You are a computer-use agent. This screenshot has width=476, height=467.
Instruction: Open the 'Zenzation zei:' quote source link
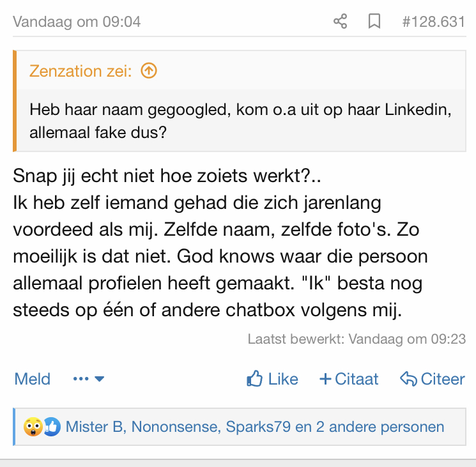coord(81,71)
